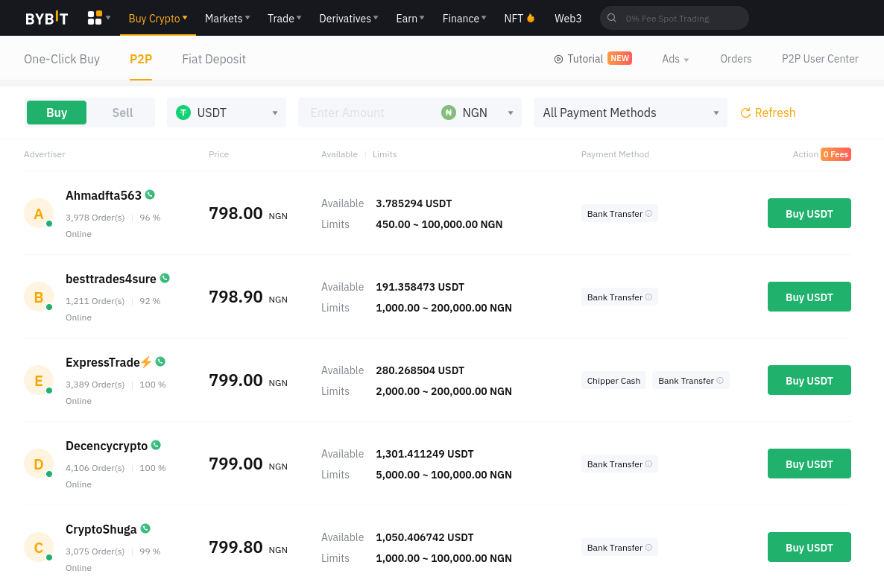Click the Bybit logo
The image size is (884, 588).
click(46, 18)
